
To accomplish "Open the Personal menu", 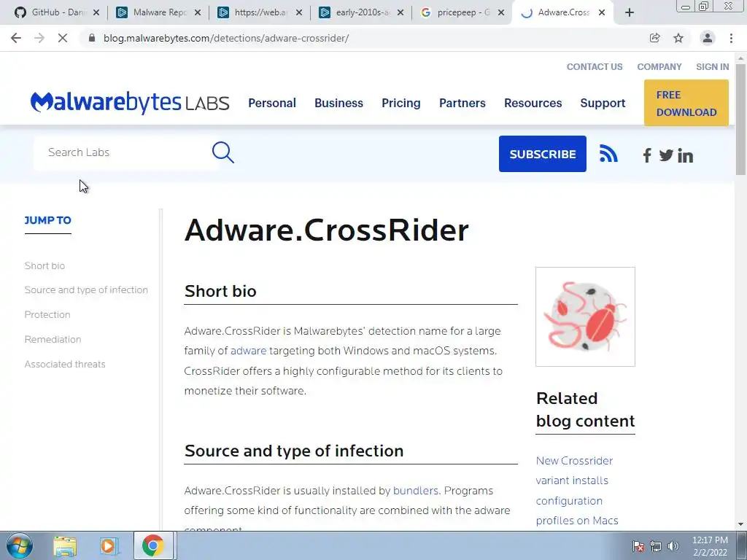I will [x=272, y=103].
